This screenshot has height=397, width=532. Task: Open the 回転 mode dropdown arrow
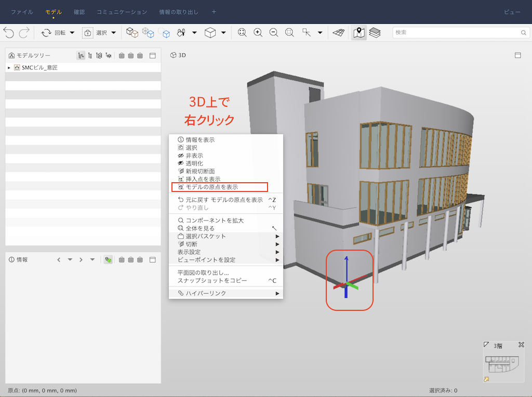pos(72,33)
